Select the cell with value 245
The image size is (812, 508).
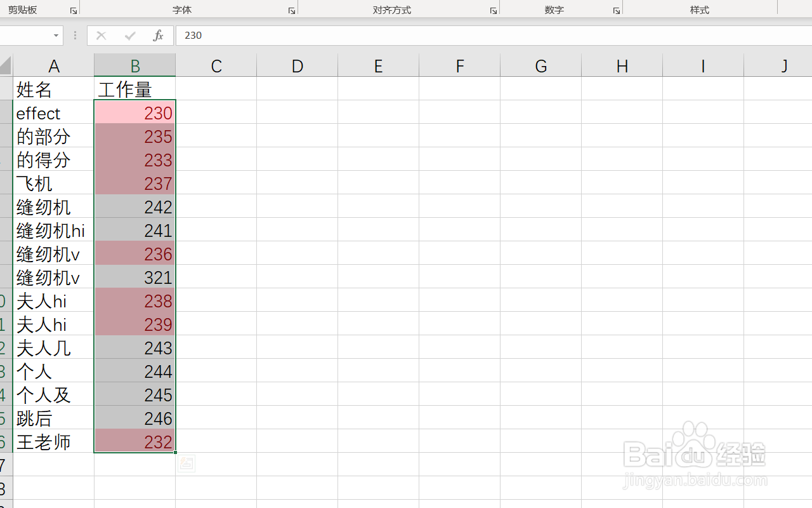pyautogui.click(x=135, y=394)
